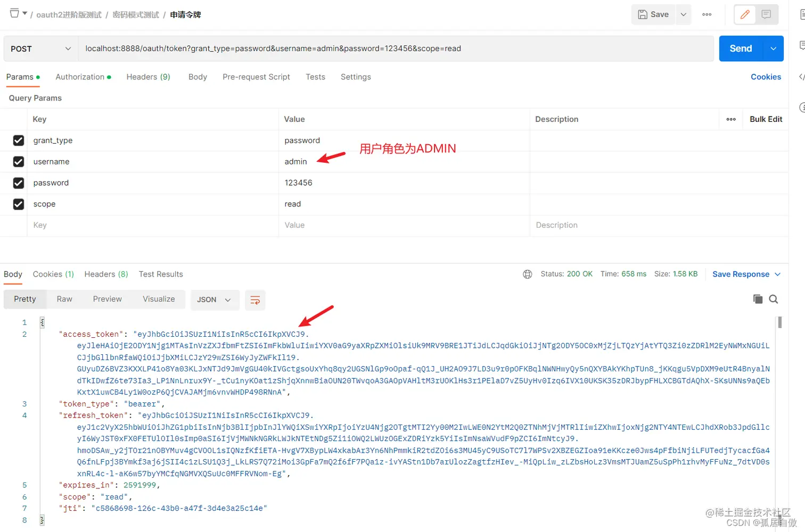Open the response Cookies (1) tab
The height and width of the screenshot is (532, 805).
(53, 275)
